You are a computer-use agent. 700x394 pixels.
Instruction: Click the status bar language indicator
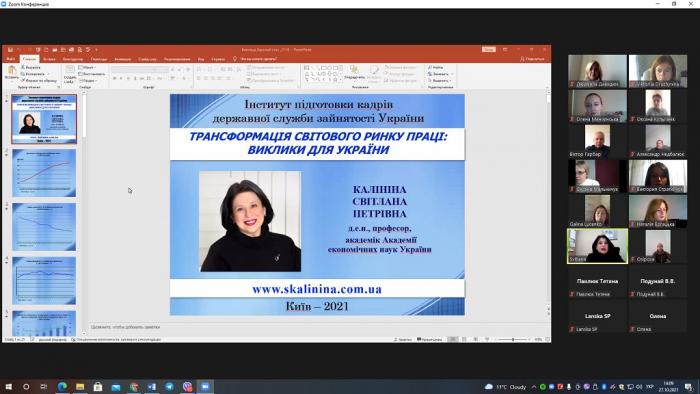[53, 340]
